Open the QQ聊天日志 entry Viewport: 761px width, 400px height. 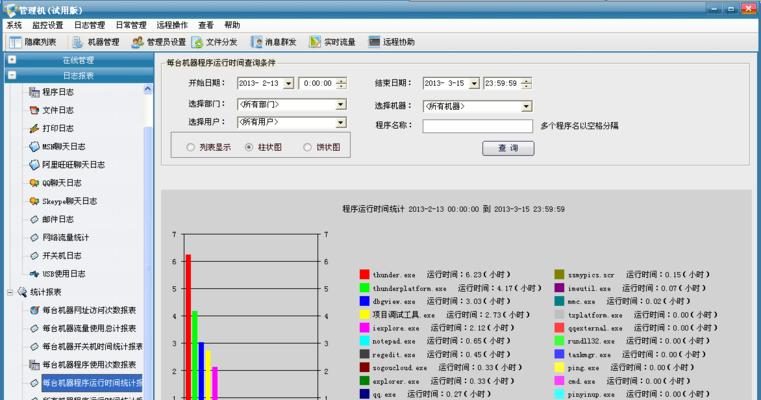coord(55,183)
